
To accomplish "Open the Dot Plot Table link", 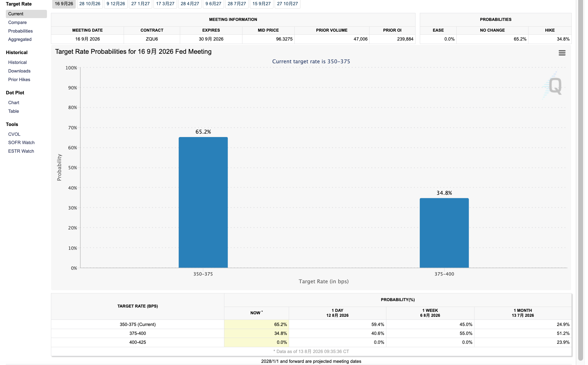I will click(x=14, y=111).
